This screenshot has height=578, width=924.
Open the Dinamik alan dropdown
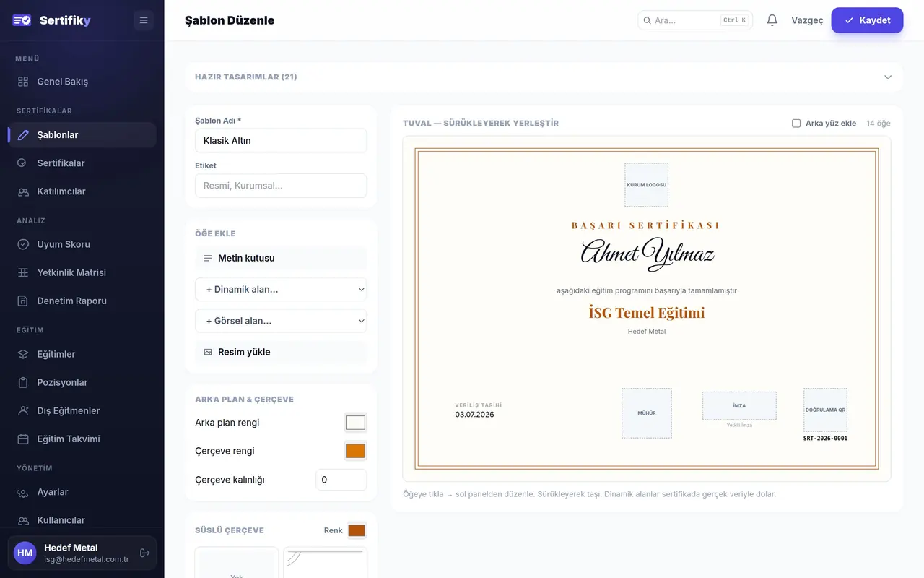281,289
